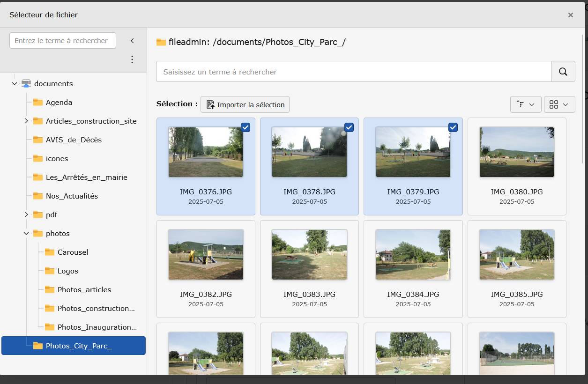The image size is (588, 384).
Task: Collapse the folder tree with the chevron icon
Action: pyautogui.click(x=132, y=41)
